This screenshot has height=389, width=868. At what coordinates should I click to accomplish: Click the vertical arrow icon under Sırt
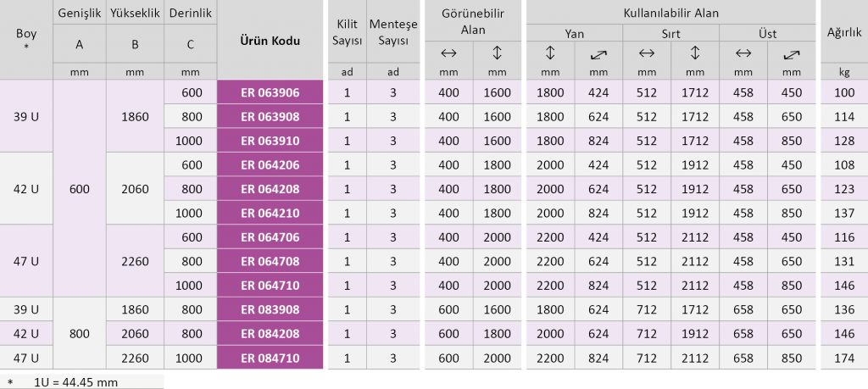coord(695,53)
